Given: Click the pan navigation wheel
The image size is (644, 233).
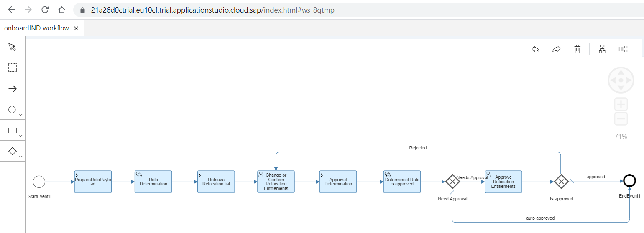Looking at the screenshot, I should 621,80.
